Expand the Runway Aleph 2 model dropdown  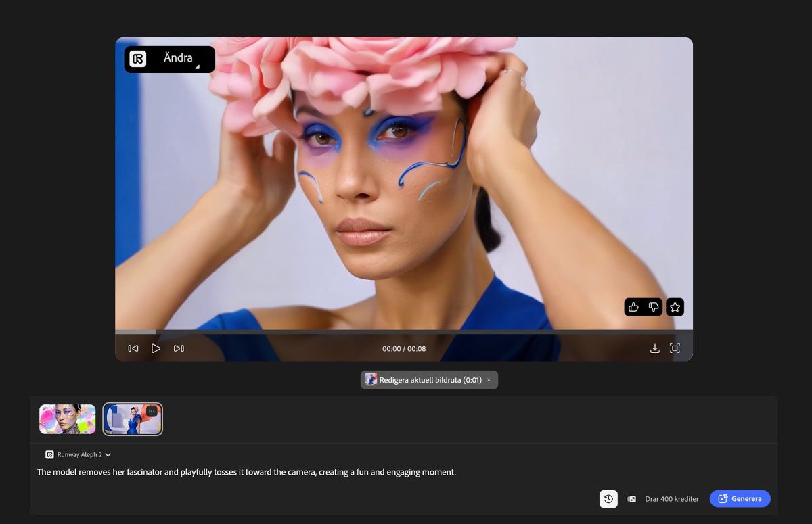point(78,455)
